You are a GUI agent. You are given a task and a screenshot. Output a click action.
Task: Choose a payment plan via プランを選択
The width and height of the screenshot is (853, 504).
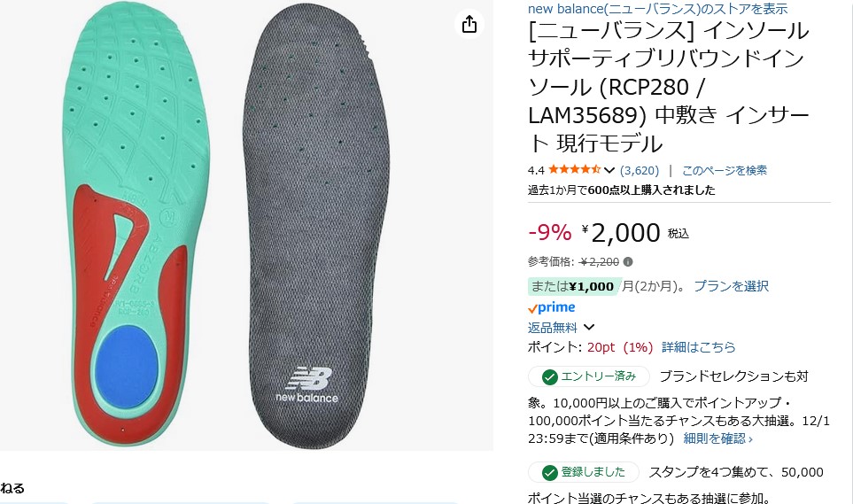(x=731, y=286)
